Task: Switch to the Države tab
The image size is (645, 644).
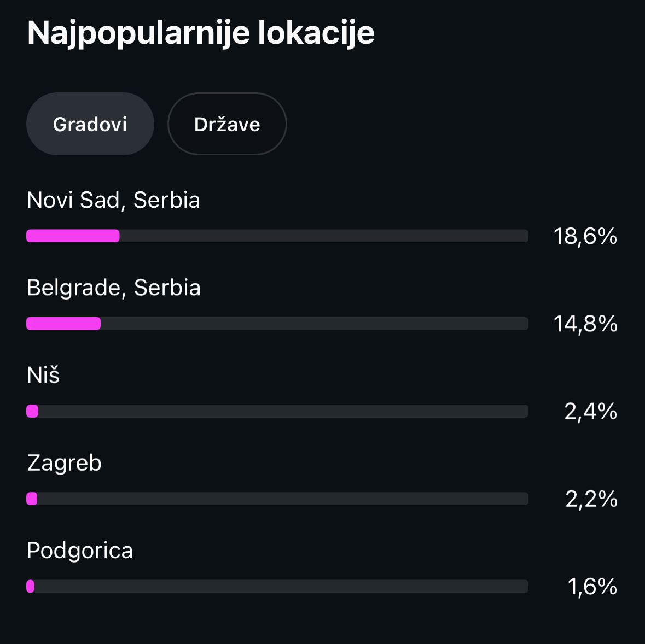Action: pos(227,124)
